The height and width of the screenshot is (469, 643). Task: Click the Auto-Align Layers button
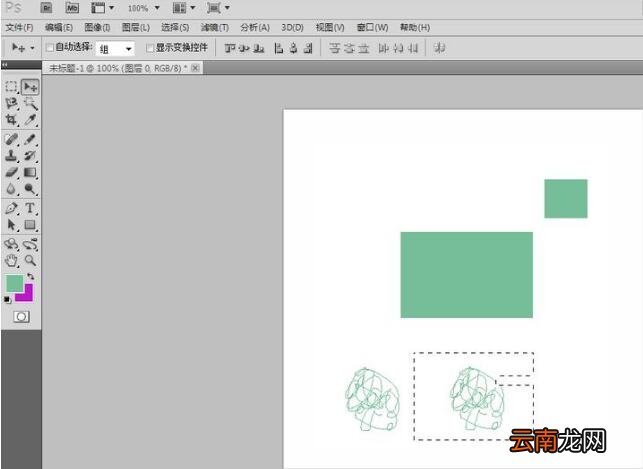[x=439, y=48]
